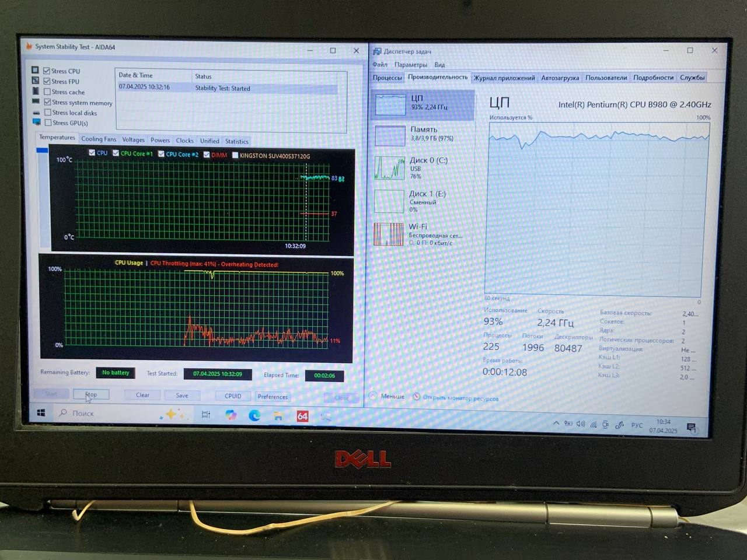Viewport: 747px width, 560px height.
Task: Tick the Stress GPU(s) checkbox
Action: (48, 123)
